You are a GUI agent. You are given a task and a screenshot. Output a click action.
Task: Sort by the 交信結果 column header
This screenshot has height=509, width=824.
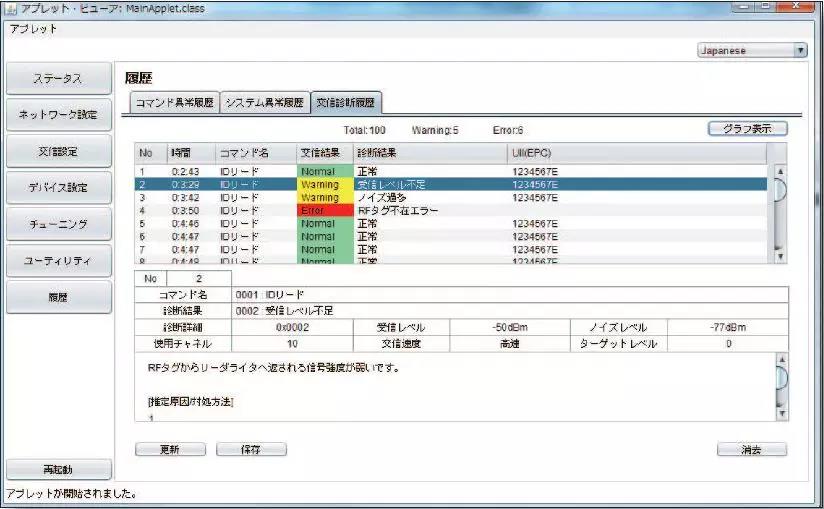pyautogui.click(x=320, y=153)
